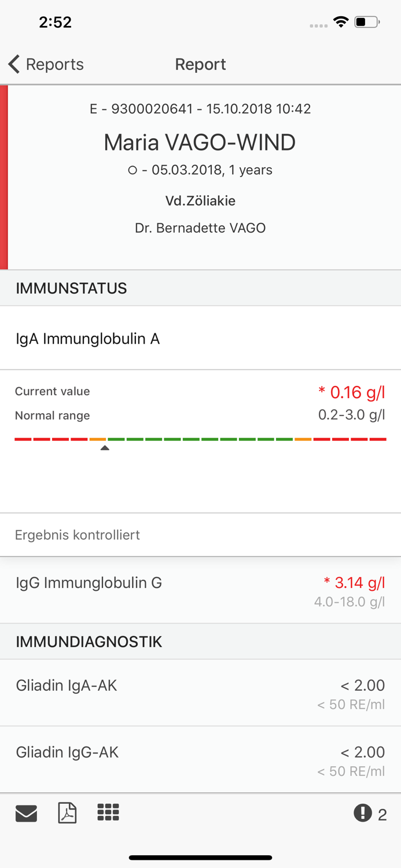401x868 pixels.
Task: Expand the IgG Immunglobulin G row
Action: (x=200, y=590)
